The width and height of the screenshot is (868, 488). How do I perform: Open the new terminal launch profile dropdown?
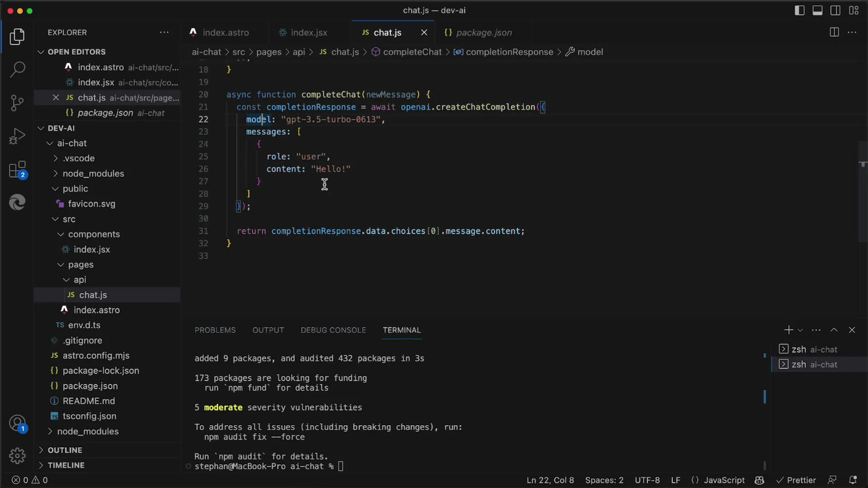(x=800, y=330)
